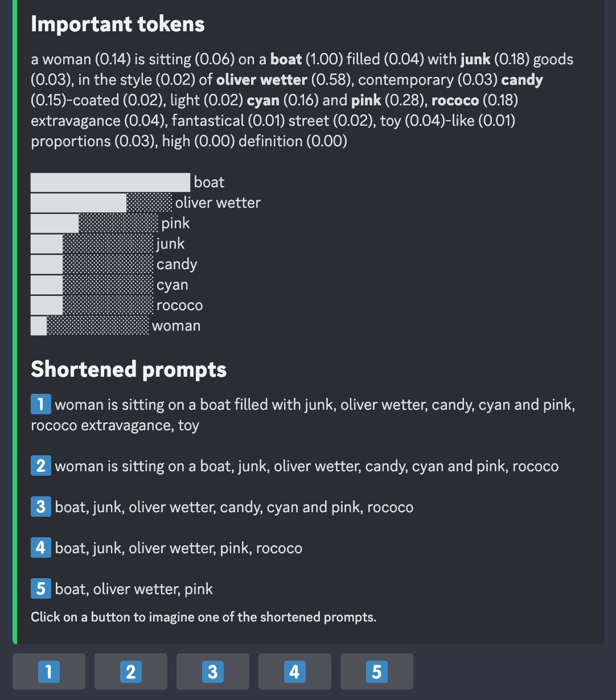Click the "Shortened prompts" heading
The width and height of the screenshot is (616, 700).
(x=129, y=369)
